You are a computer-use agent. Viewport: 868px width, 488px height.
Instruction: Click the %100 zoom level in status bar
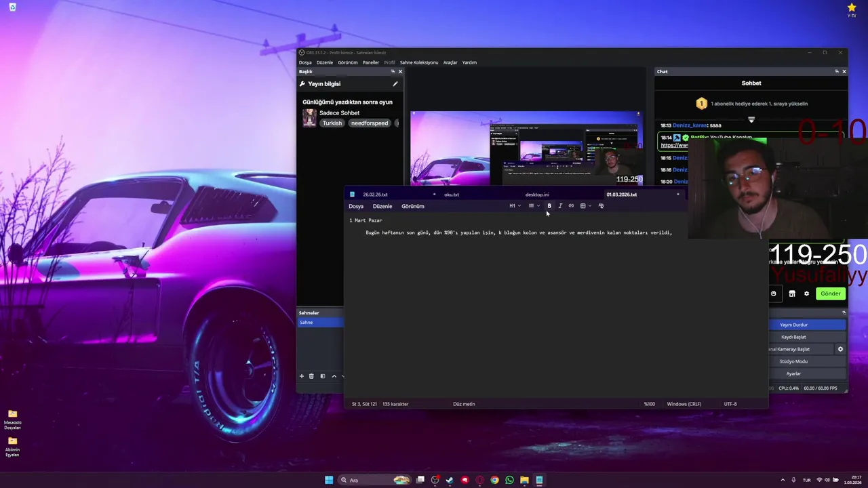[650, 404]
